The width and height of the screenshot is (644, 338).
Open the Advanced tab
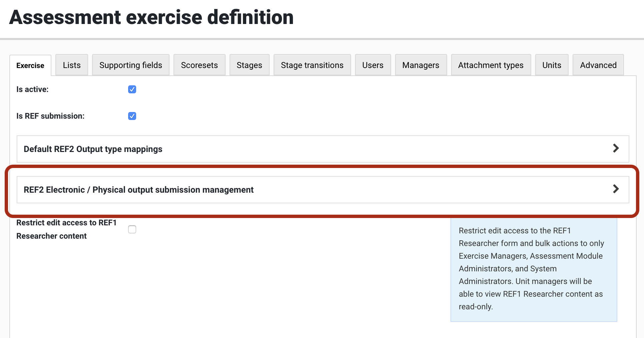point(598,65)
